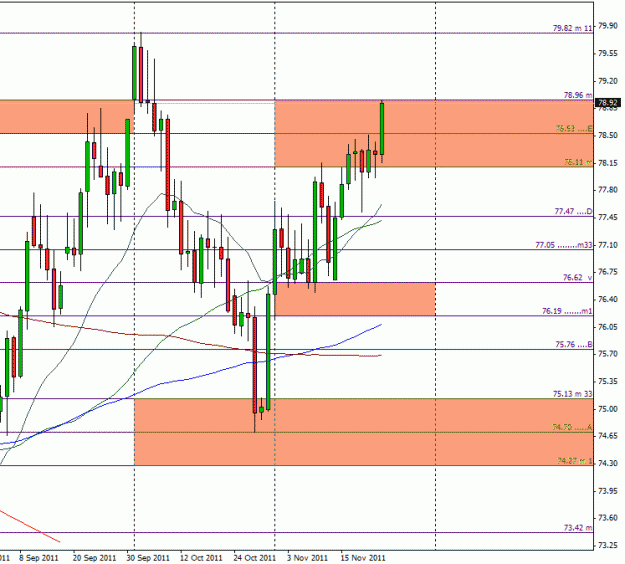Click 74.30 on the price axis

click(608, 464)
